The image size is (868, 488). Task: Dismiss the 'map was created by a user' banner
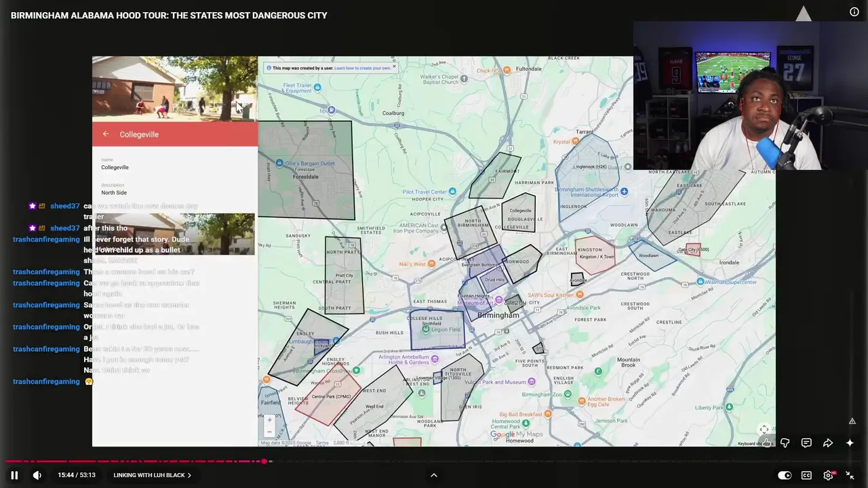[x=394, y=66]
